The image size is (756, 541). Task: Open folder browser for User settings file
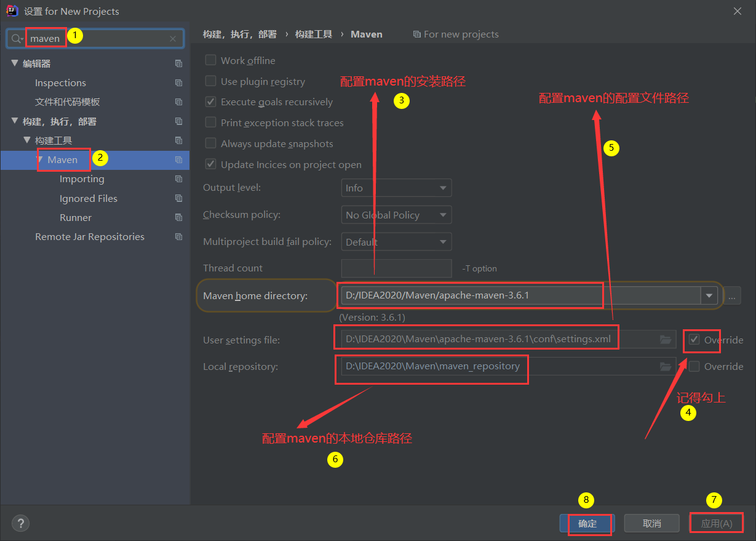(666, 340)
